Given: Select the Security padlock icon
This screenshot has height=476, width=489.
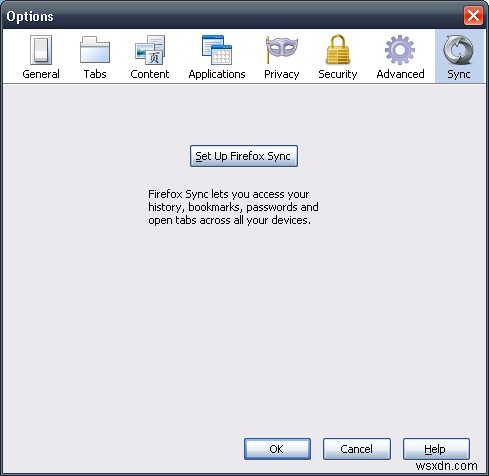Looking at the screenshot, I should click(338, 57).
